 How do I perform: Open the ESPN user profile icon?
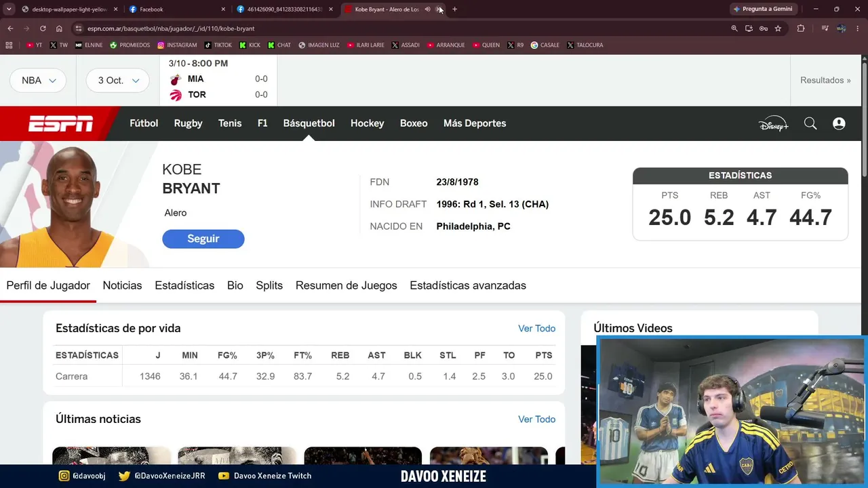[x=839, y=123]
